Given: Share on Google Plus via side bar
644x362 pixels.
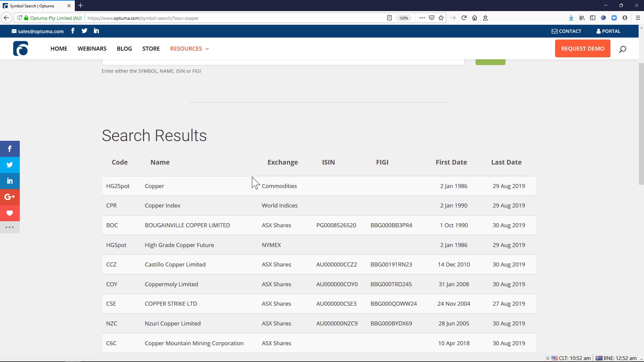Looking at the screenshot, I should [10, 197].
